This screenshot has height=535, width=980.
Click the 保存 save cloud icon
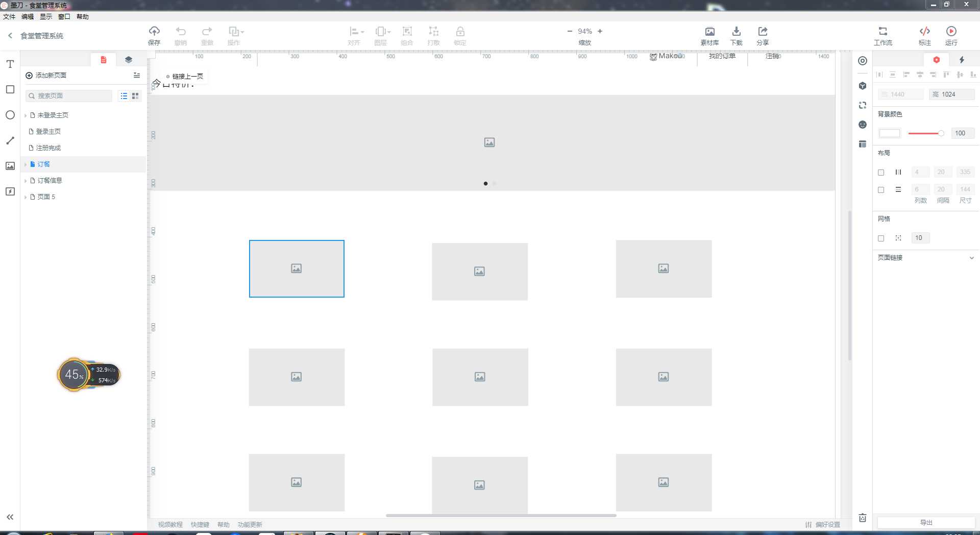[x=154, y=31]
